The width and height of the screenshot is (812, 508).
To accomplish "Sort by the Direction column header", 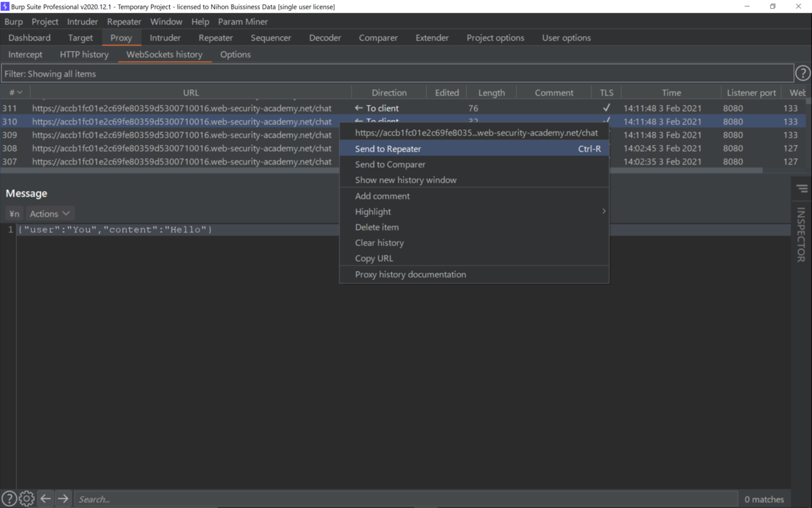I will coord(389,93).
